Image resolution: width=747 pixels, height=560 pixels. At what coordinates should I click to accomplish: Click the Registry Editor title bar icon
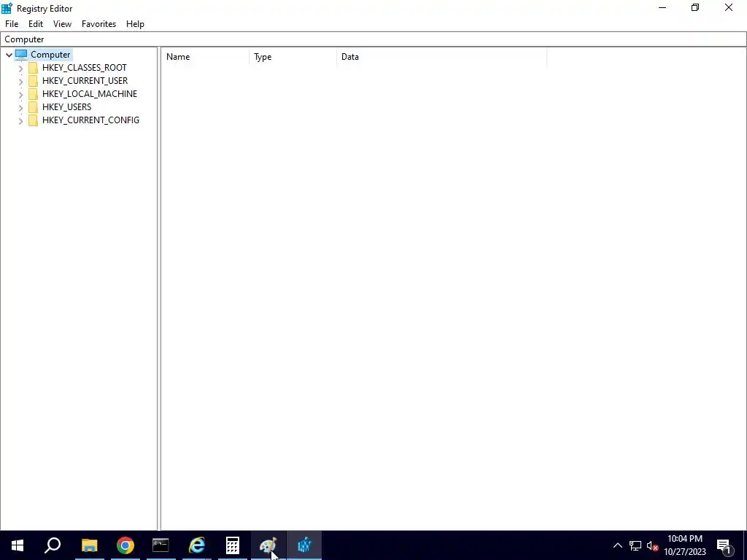click(x=7, y=8)
